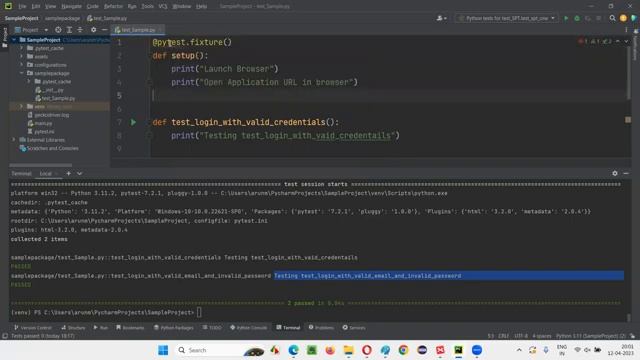This screenshot has width=640, height=360.
Task: Open Google Chrome from taskbar
Action: pos(403,350)
